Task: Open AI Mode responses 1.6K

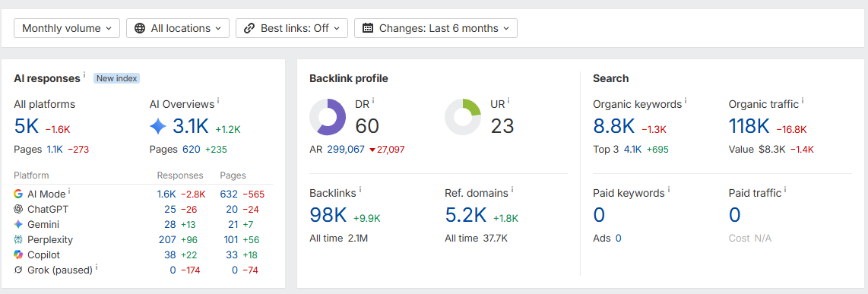Action: coord(166,194)
